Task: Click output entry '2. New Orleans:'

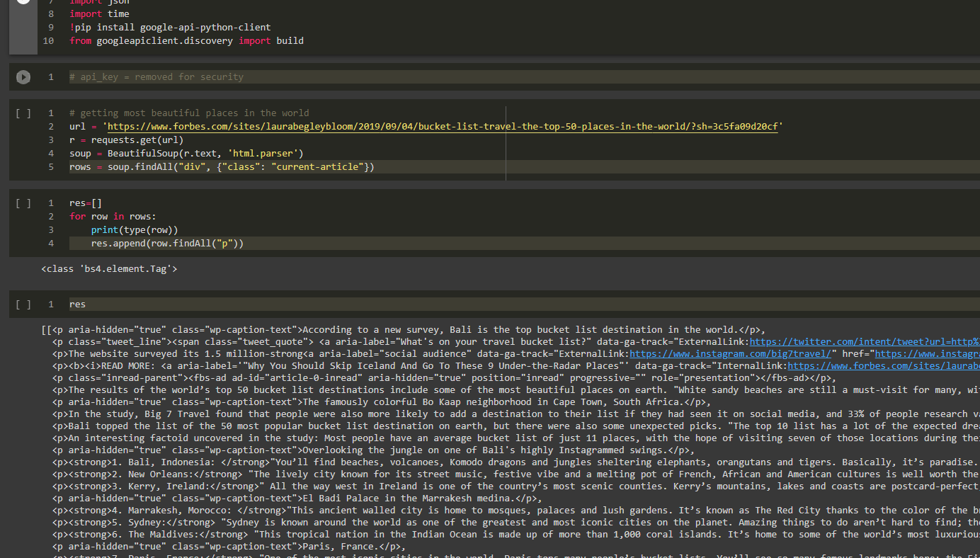Action: click(x=516, y=474)
